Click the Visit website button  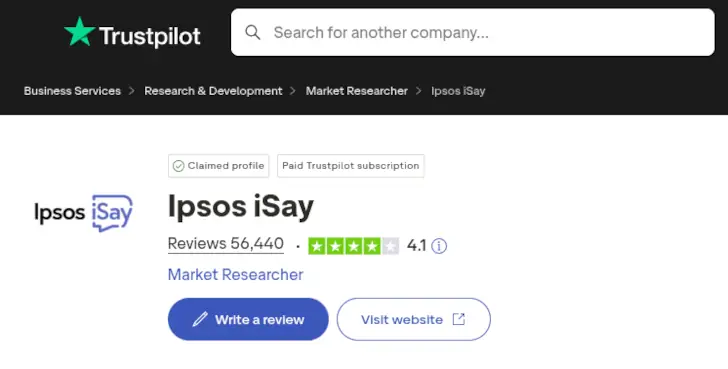pos(413,319)
